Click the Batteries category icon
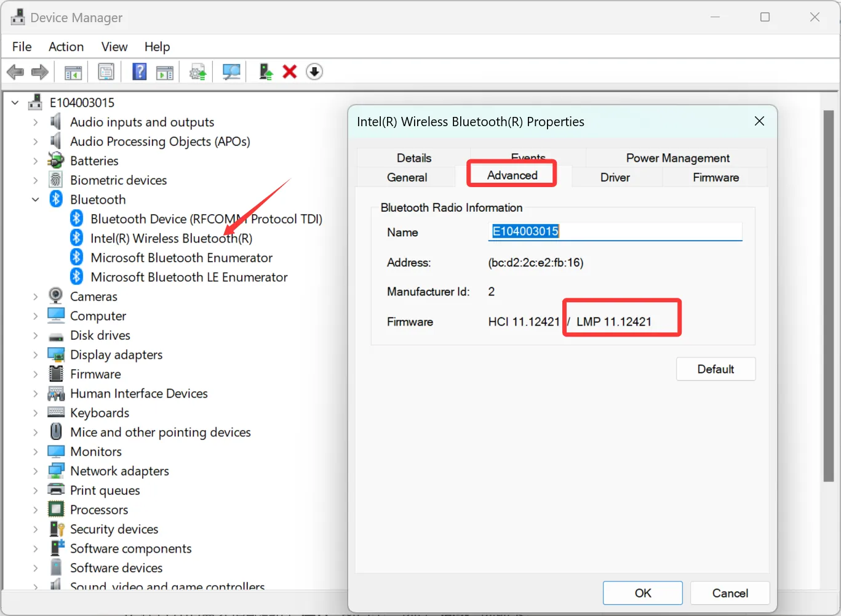Screen dimensions: 841x616 [56, 161]
